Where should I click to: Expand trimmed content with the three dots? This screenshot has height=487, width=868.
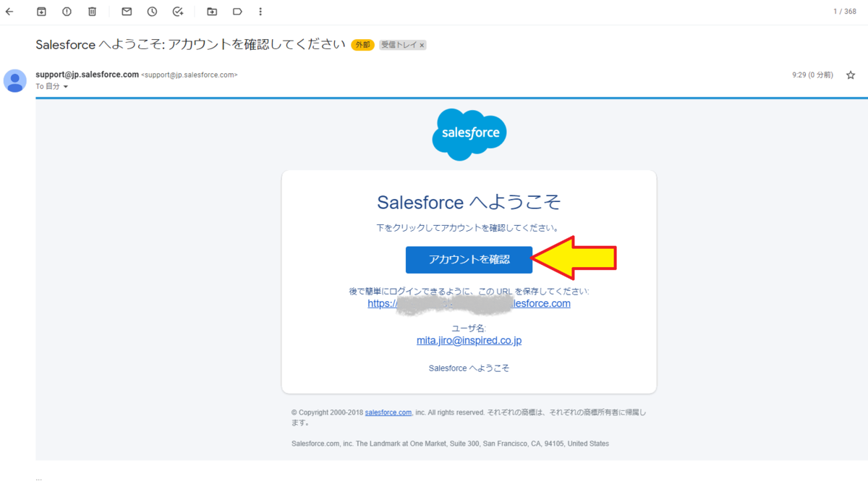(x=39, y=478)
